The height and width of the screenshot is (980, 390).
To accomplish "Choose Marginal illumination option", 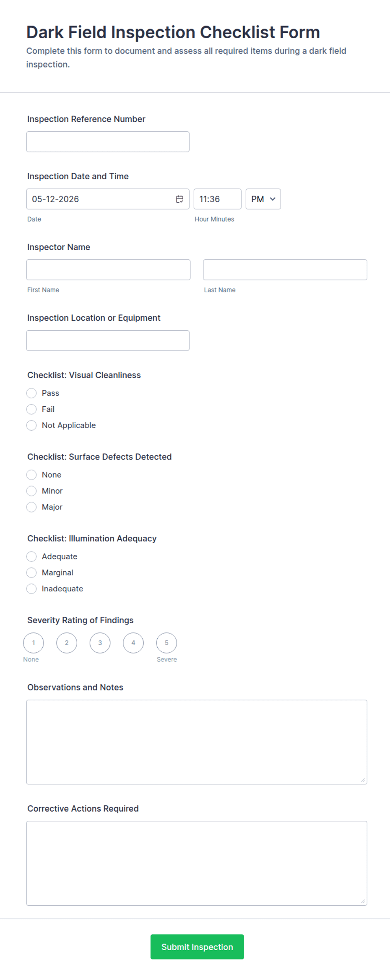I will [31, 572].
